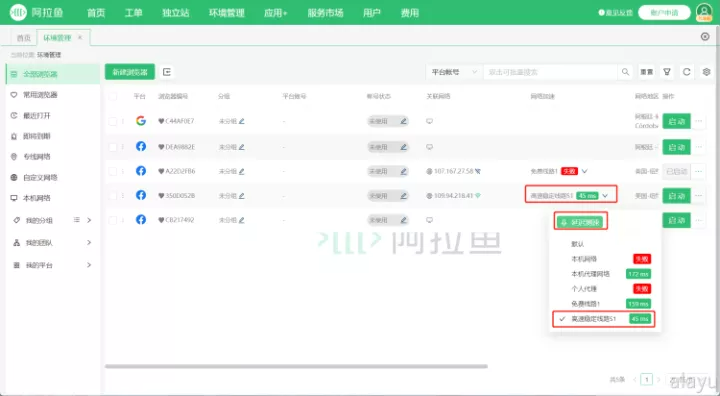Toggle the select-all checkbox in the table header
The image size is (720, 396).
(x=112, y=96)
